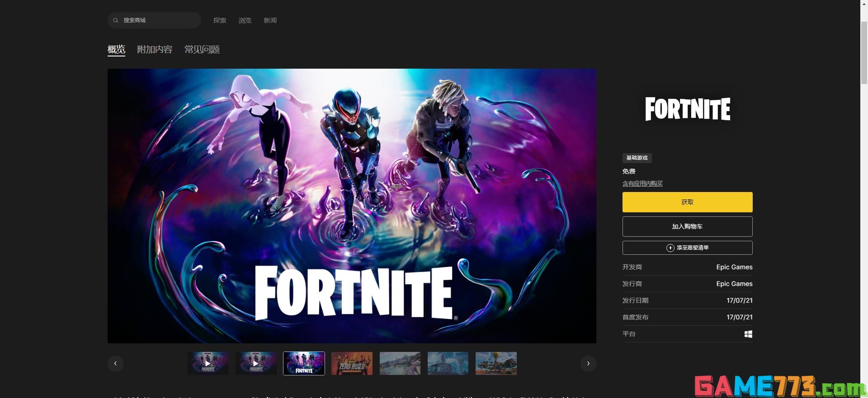Open the 探索 navigation link
The height and width of the screenshot is (398, 868).
220,20
